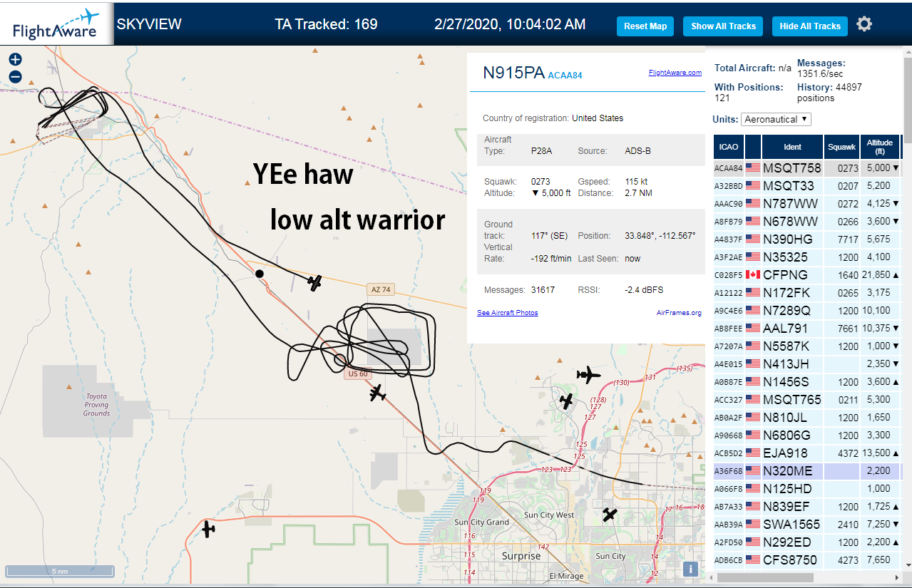Select the N5587K row
The image size is (912, 588).
click(x=806, y=346)
